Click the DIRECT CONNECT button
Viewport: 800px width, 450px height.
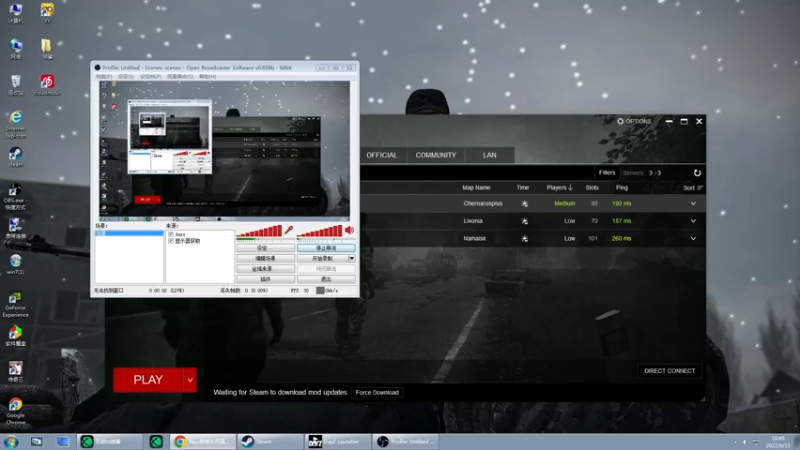pos(669,371)
